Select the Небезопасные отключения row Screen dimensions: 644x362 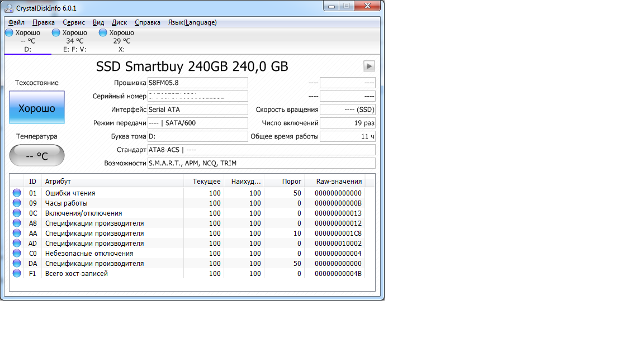coord(187,253)
